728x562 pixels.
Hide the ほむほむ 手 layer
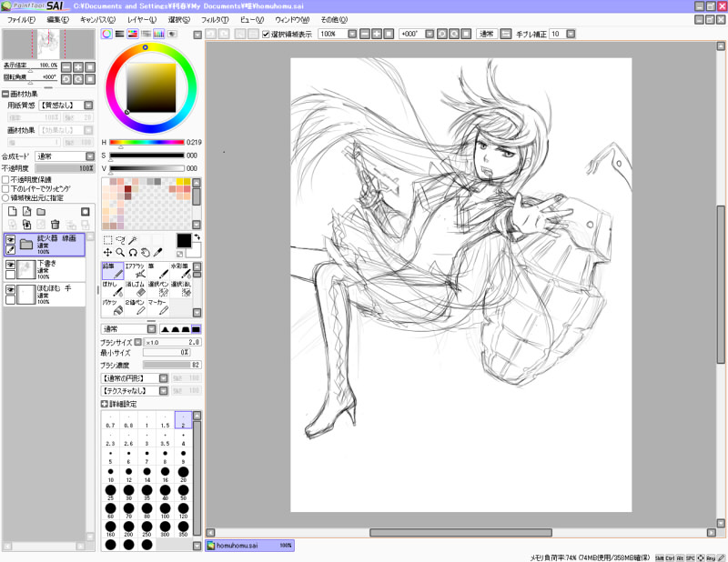click(x=10, y=289)
